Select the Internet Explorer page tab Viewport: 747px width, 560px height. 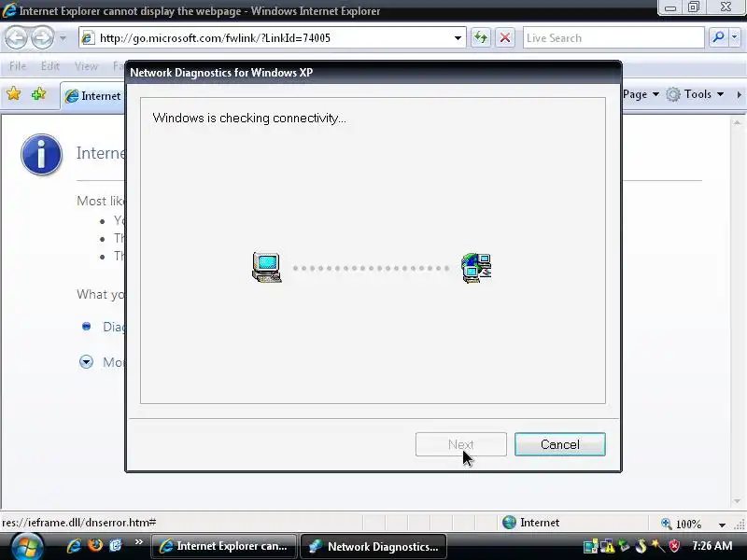click(93, 96)
